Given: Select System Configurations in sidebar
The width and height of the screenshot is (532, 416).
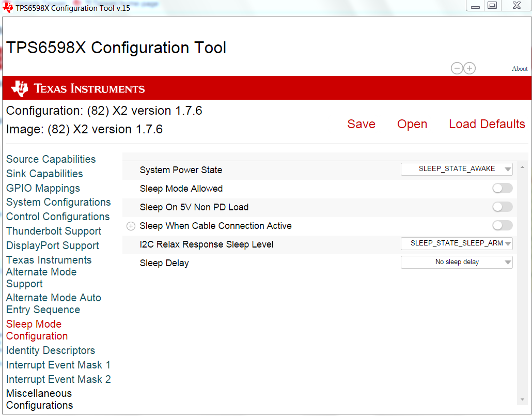Looking at the screenshot, I should tap(58, 202).
